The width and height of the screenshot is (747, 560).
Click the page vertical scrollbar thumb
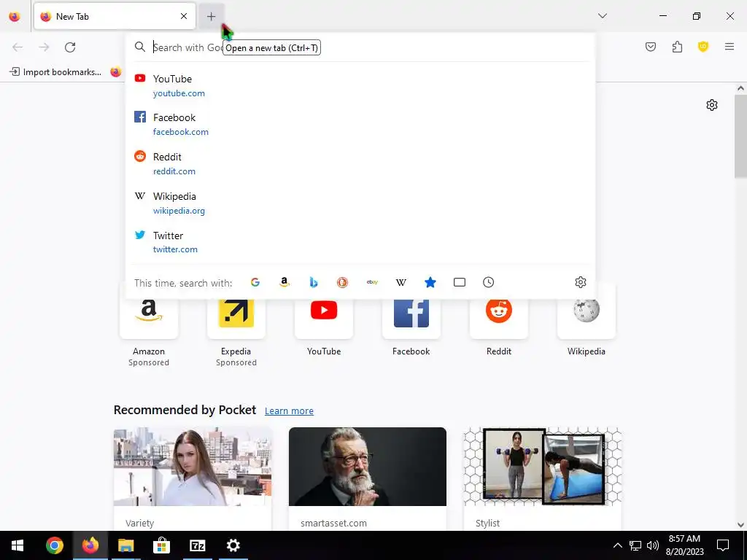point(740,136)
